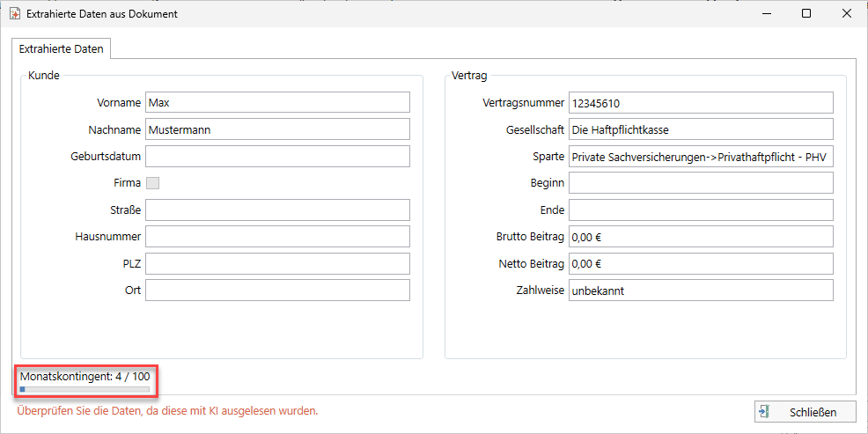This screenshot has width=868, height=434.
Task: Click into the Straße input field
Action: pos(277,210)
